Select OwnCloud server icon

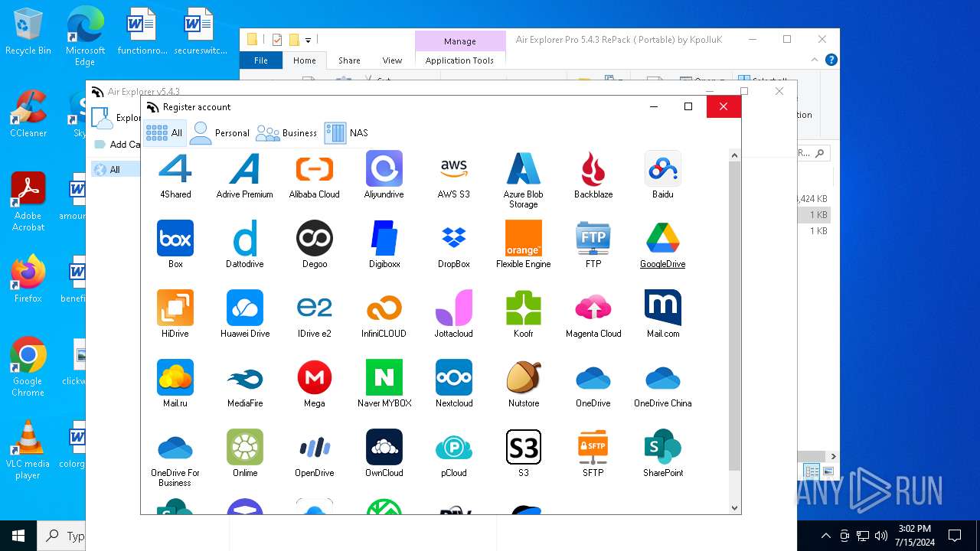[384, 454]
